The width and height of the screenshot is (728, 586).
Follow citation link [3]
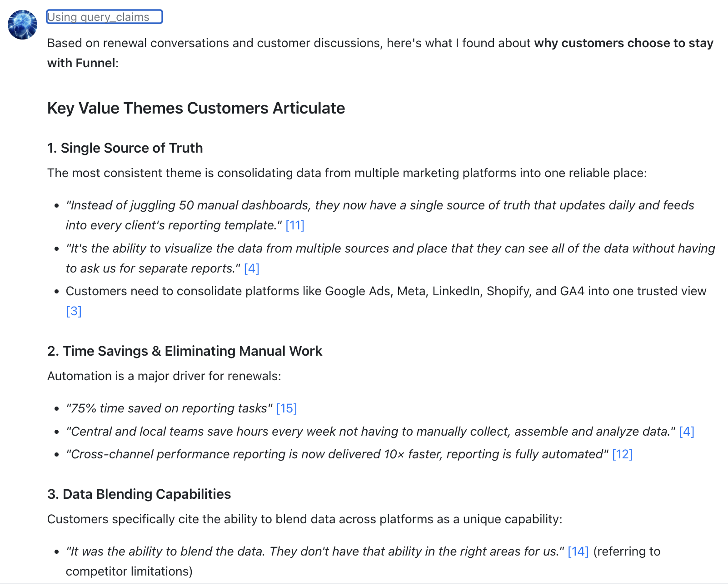click(x=74, y=311)
